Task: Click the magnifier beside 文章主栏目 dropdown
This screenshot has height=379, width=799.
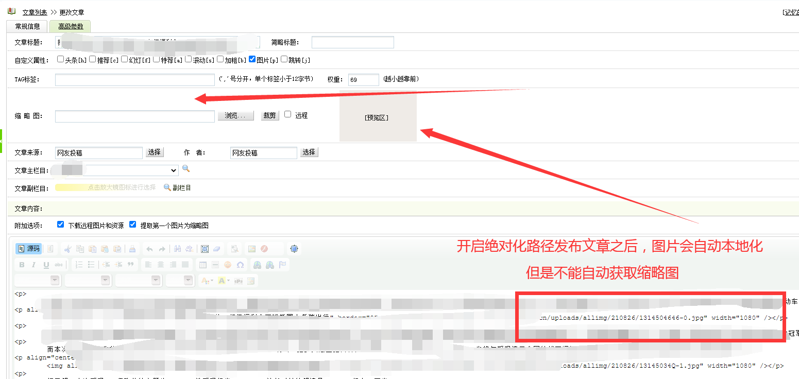Action: pyautogui.click(x=186, y=169)
